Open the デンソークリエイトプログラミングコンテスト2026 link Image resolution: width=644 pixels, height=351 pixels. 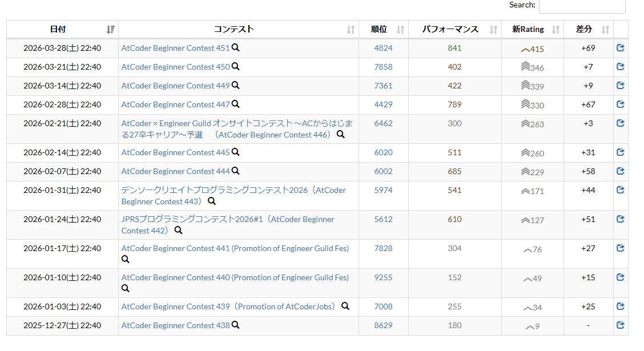pyautogui.click(x=234, y=196)
